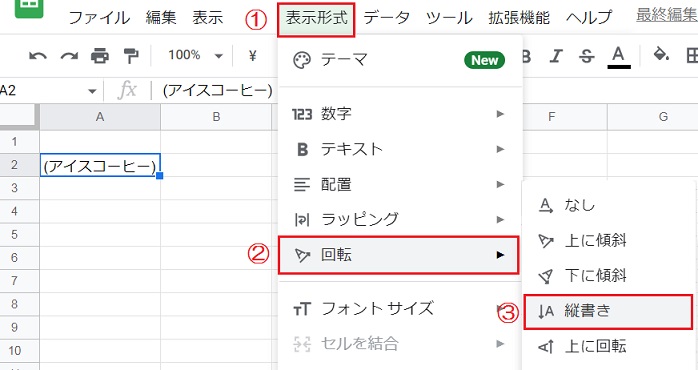Choose テーマ in the format menu
The width and height of the screenshot is (698, 370).
click(399, 60)
